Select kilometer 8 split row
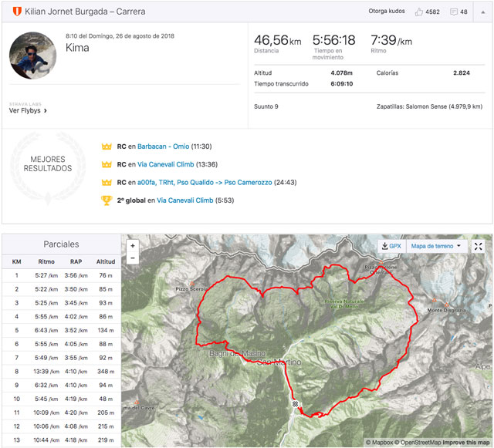 (60, 372)
